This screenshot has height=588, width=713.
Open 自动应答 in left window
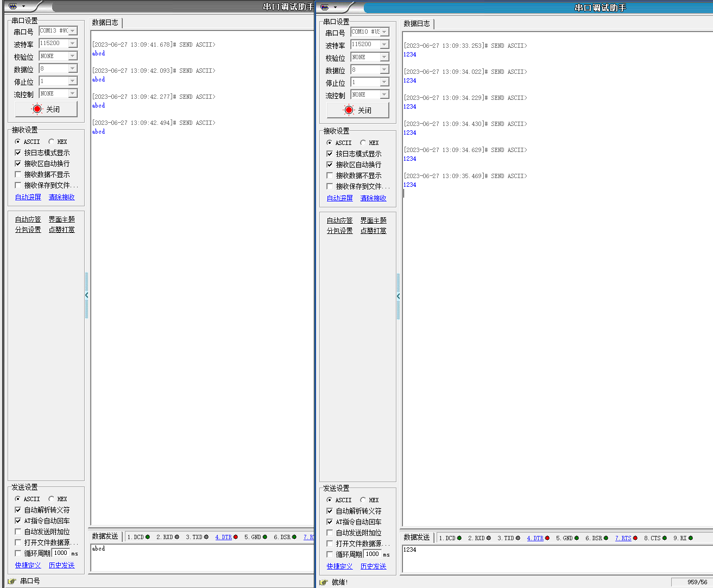(28, 219)
